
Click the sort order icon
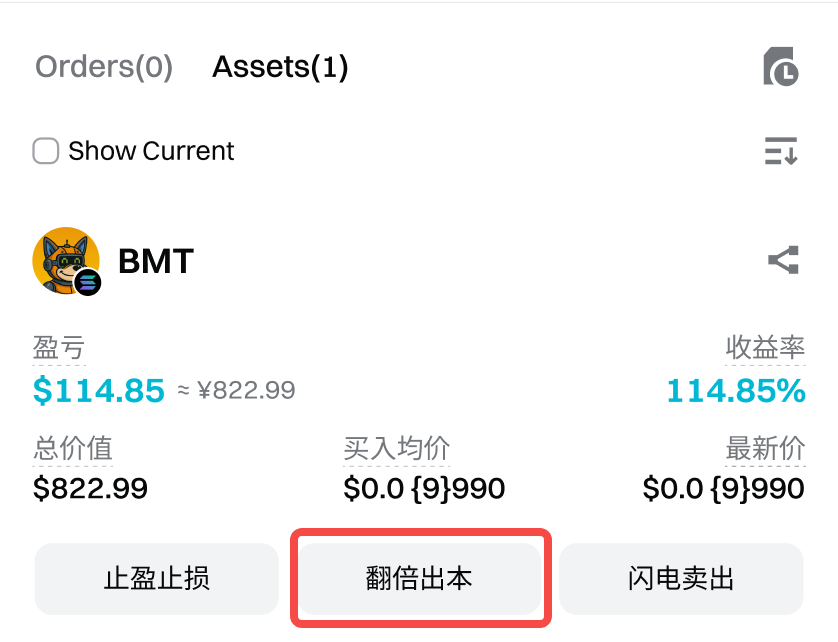(781, 151)
